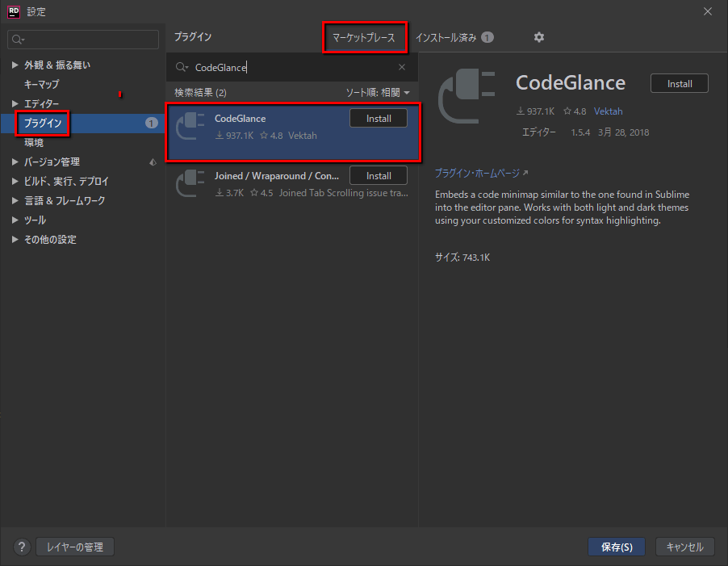This screenshot has height=566, width=728.
Task: Open the プラグイン・ホームページ link
Action: click(477, 173)
